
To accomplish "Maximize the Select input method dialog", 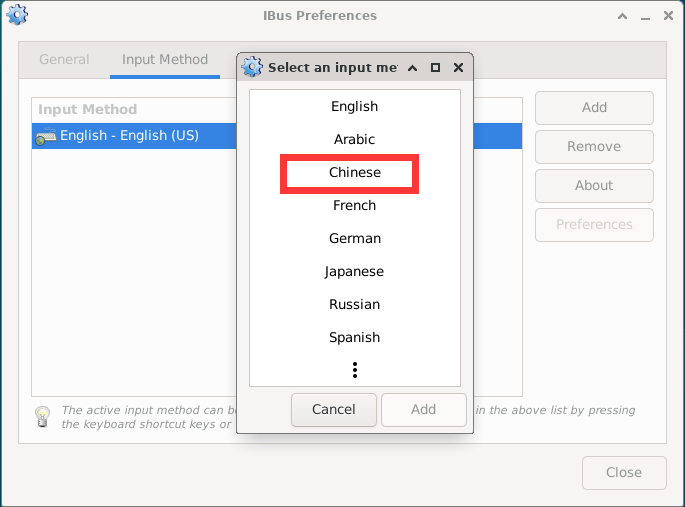I will (435, 68).
